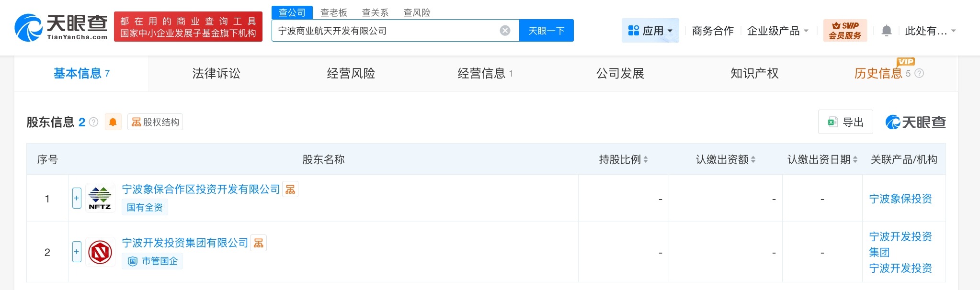Click the NFTZ company logo thumbnail
This screenshot has height=290, width=980.
(x=100, y=198)
